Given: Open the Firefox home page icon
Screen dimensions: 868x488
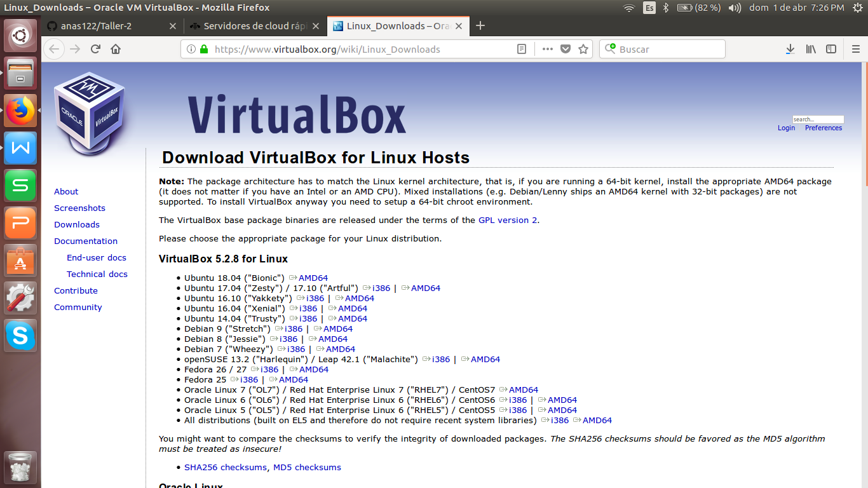Looking at the screenshot, I should (116, 49).
